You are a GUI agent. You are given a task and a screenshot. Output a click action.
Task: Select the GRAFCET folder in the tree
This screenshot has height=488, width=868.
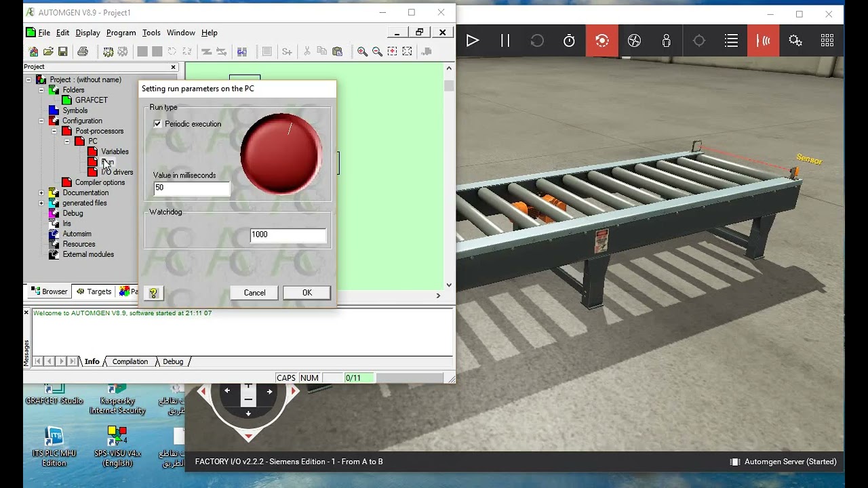pyautogui.click(x=91, y=100)
